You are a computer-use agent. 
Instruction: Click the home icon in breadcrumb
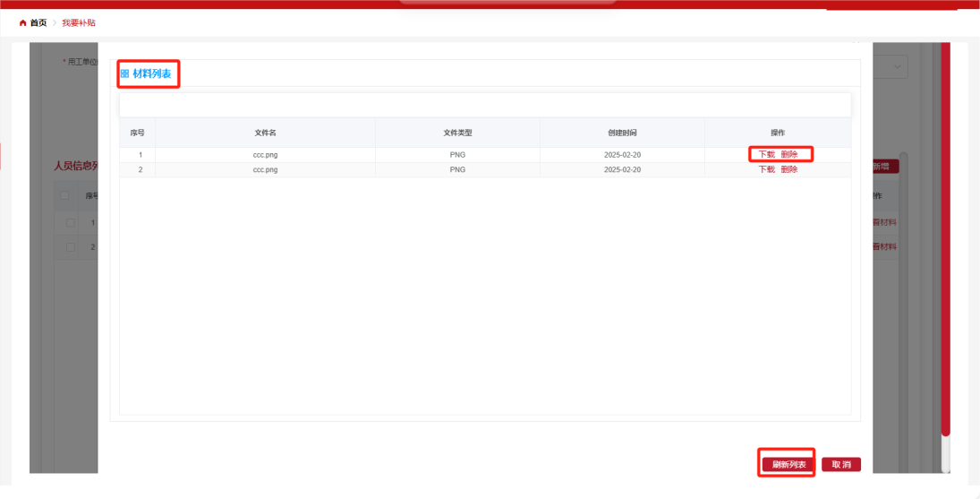[x=22, y=23]
